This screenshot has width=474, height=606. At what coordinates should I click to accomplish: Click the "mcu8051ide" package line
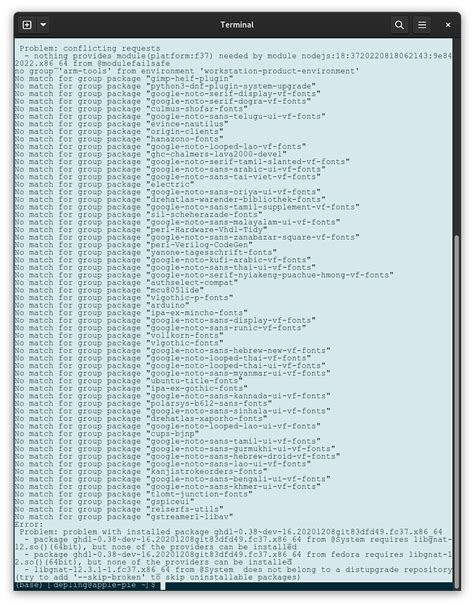point(110,290)
